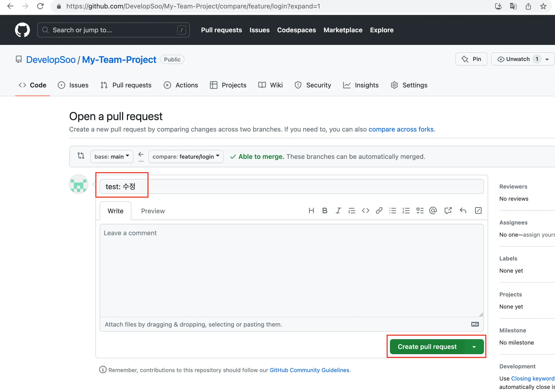555x392 pixels.
Task: Add a link via toolbar icon
Action: (379, 211)
